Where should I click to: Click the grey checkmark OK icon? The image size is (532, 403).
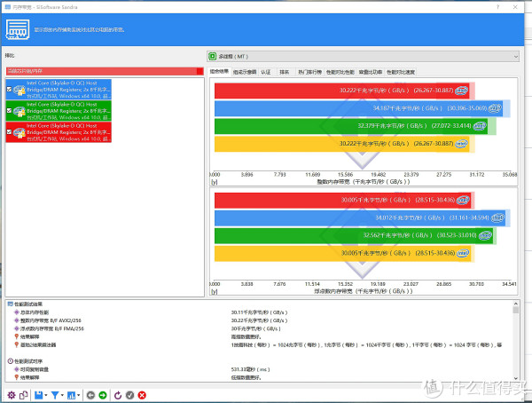click(x=130, y=395)
